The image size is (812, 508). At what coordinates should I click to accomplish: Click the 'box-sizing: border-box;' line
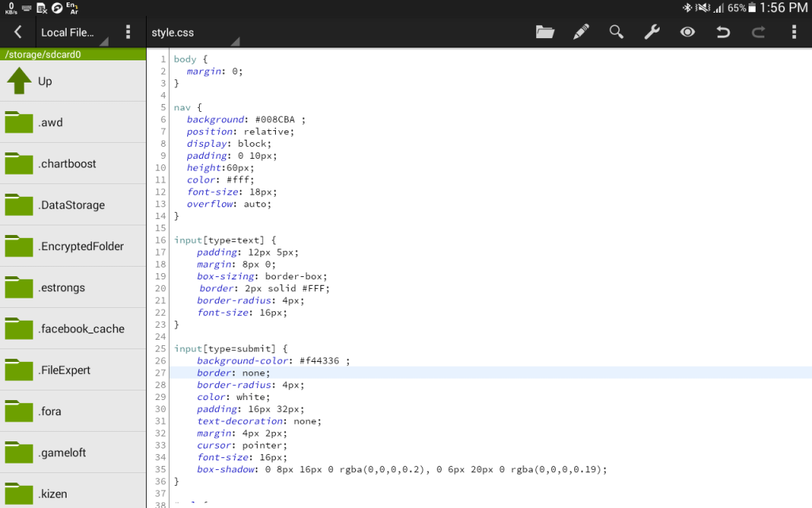click(262, 276)
